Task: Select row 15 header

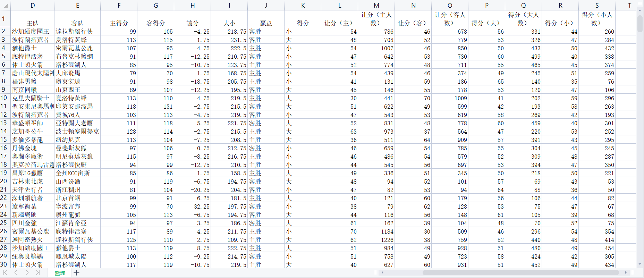Action: click(5, 140)
